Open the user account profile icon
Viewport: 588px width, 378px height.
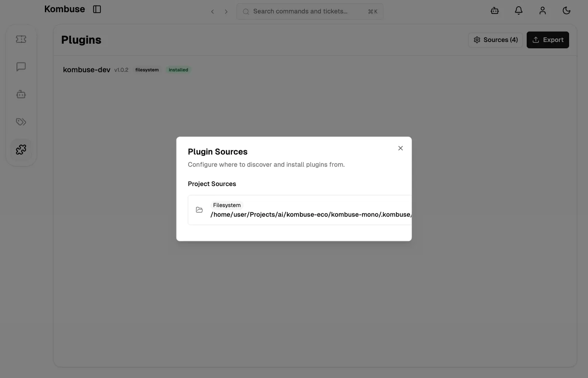542,10
